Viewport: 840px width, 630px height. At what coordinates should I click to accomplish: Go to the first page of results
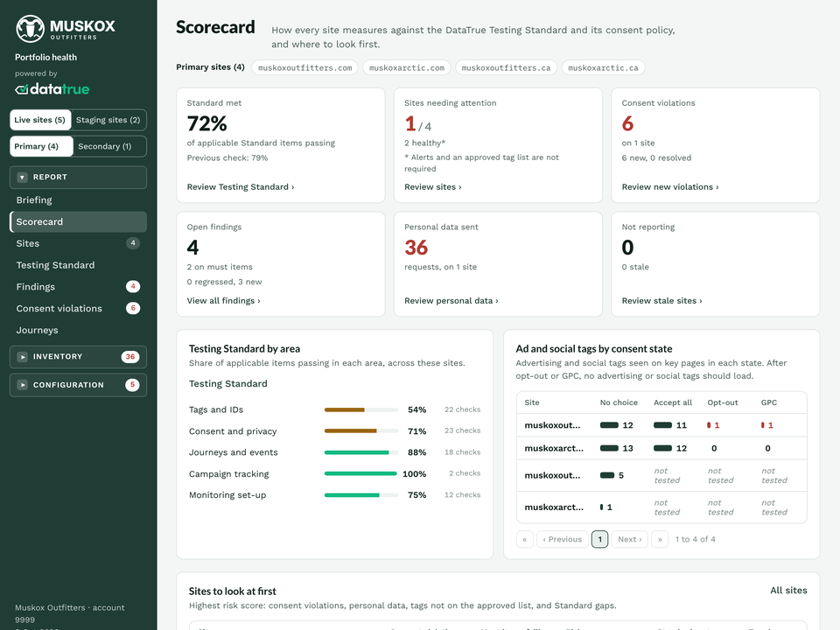524,540
